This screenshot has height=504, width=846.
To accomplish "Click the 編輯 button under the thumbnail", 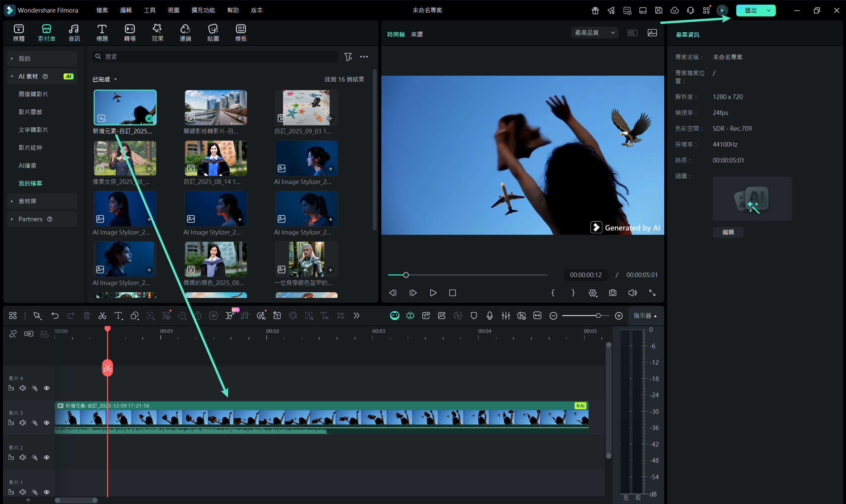I will pyautogui.click(x=728, y=232).
